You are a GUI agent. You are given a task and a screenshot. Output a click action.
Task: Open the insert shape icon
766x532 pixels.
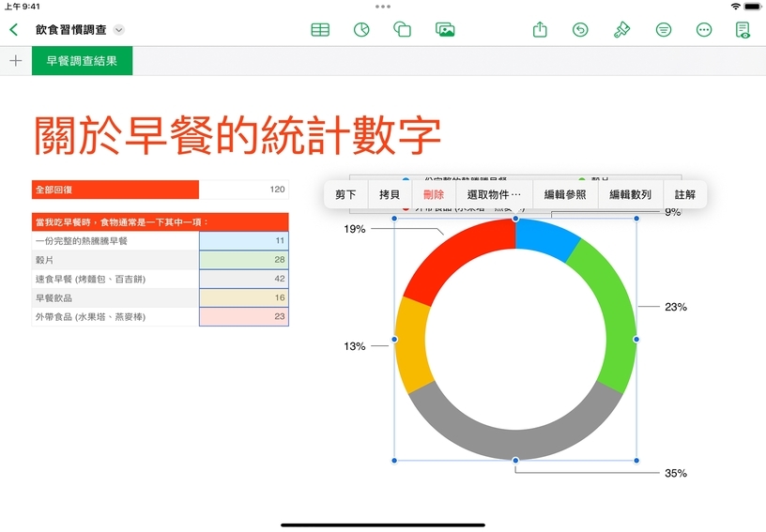(403, 29)
